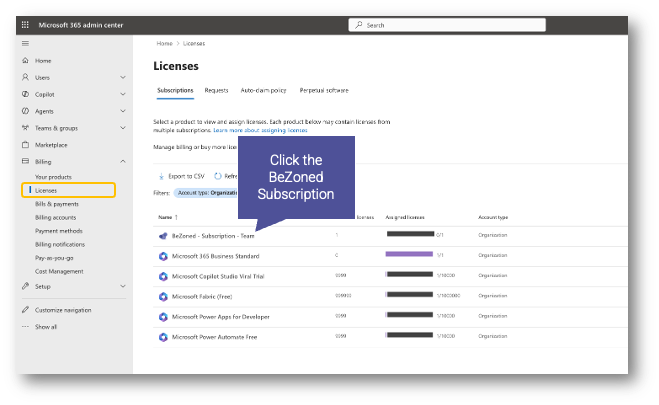Click Organization in the Power Automate row

click(x=493, y=336)
